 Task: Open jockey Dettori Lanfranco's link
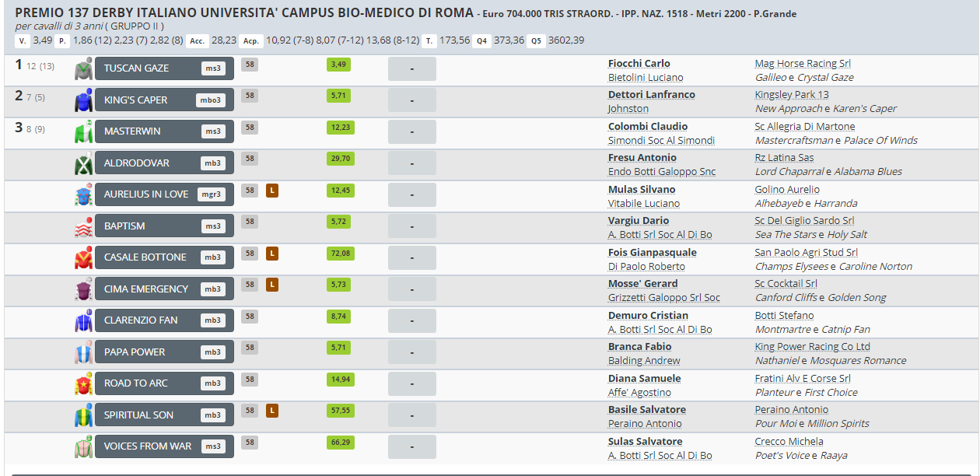tap(651, 95)
